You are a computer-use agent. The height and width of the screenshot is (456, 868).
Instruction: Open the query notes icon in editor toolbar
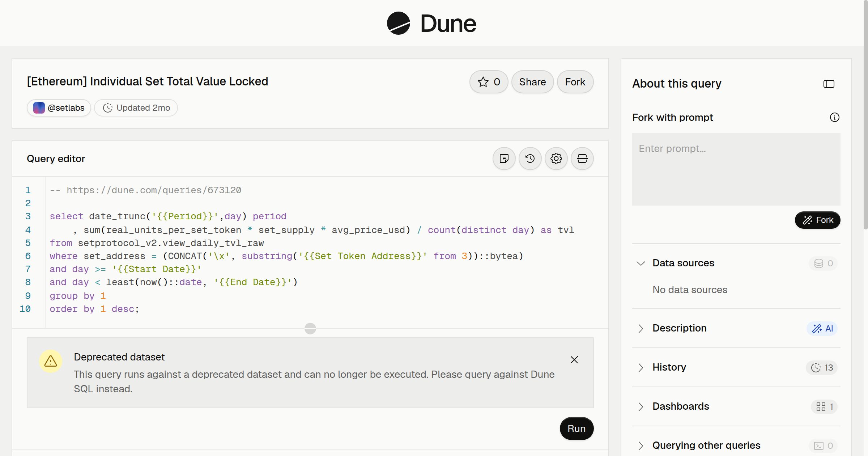click(x=504, y=159)
